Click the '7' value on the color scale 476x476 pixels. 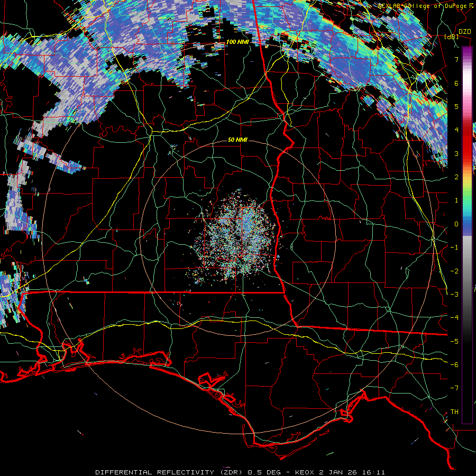click(x=456, y=59)
